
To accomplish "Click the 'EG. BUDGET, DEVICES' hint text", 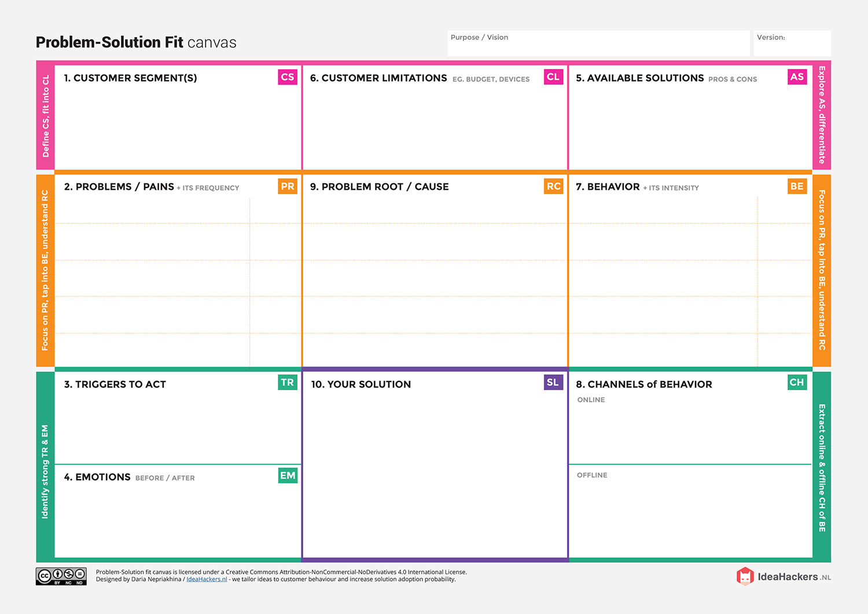I will point(491,79).
